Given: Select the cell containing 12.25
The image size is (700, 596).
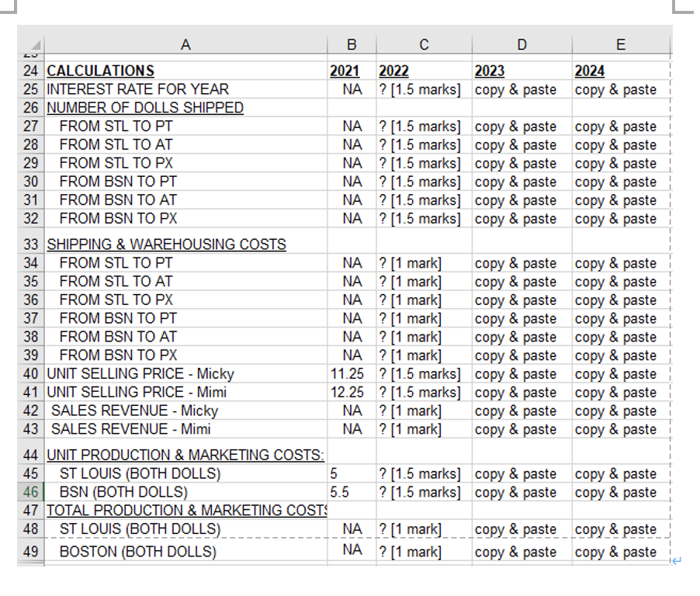Looking at the screenshot, I should click(x=350, y=392).
